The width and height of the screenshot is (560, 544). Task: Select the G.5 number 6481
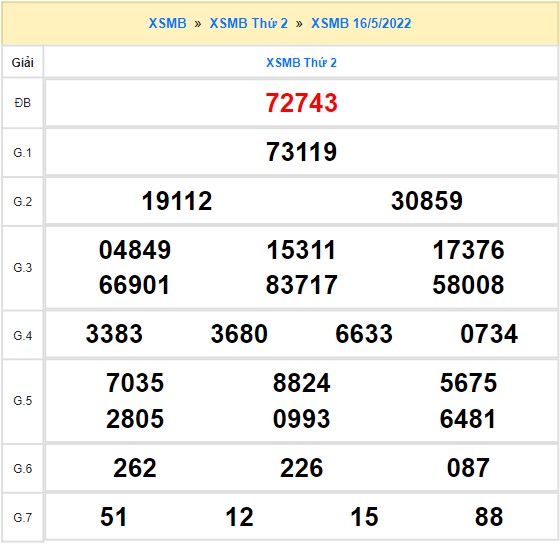[468, 419]
